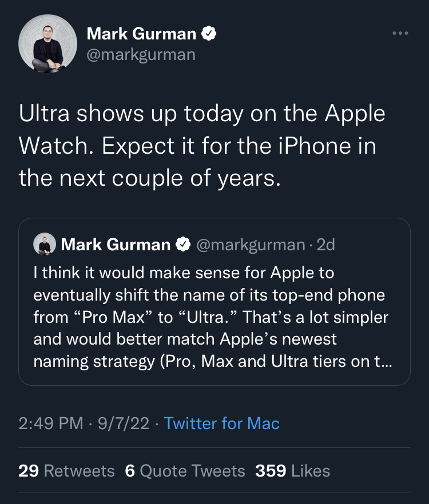Click the 2d timestamp on the quoted tweet
Screen dimensions: 429x504
pos(326,245)
